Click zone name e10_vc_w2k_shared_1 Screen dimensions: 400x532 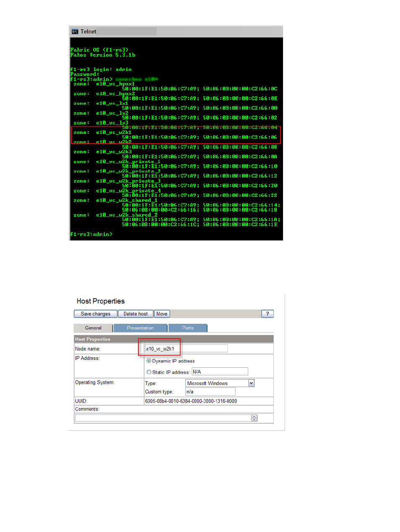[127, 200]
